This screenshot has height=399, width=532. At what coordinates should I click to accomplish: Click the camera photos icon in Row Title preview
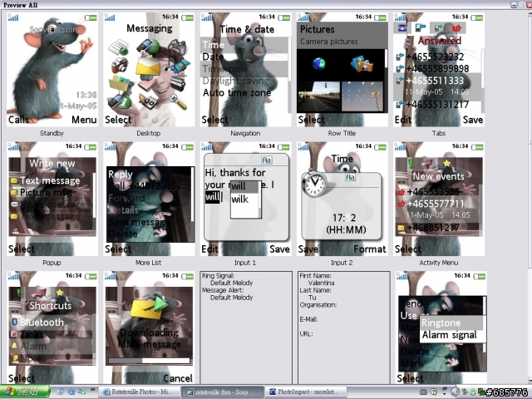pos(362,64)
